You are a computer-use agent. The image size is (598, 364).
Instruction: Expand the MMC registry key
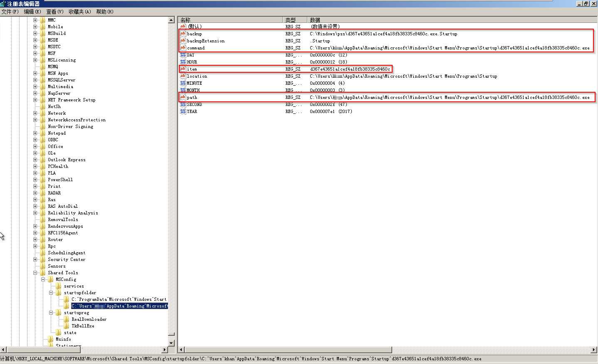35,20
